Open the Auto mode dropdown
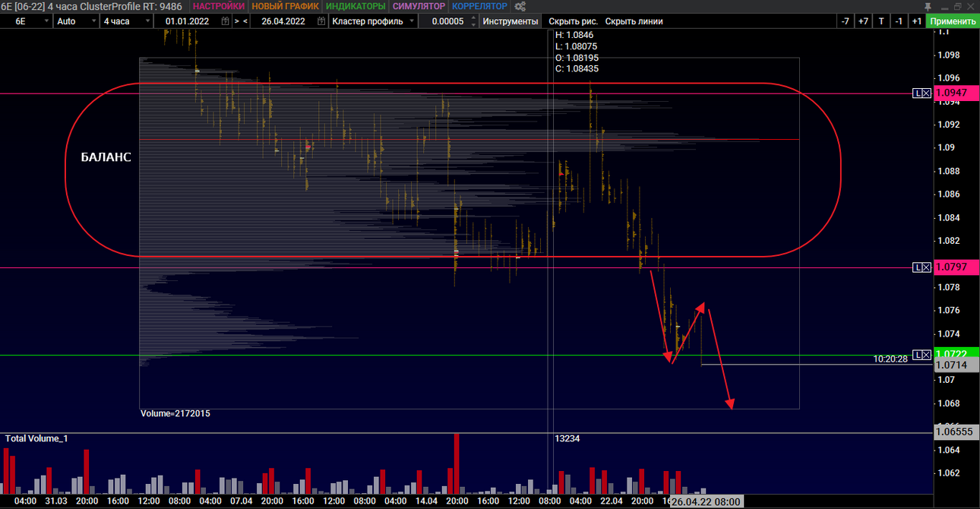980x509 pixels. click(x=77, y=21)
